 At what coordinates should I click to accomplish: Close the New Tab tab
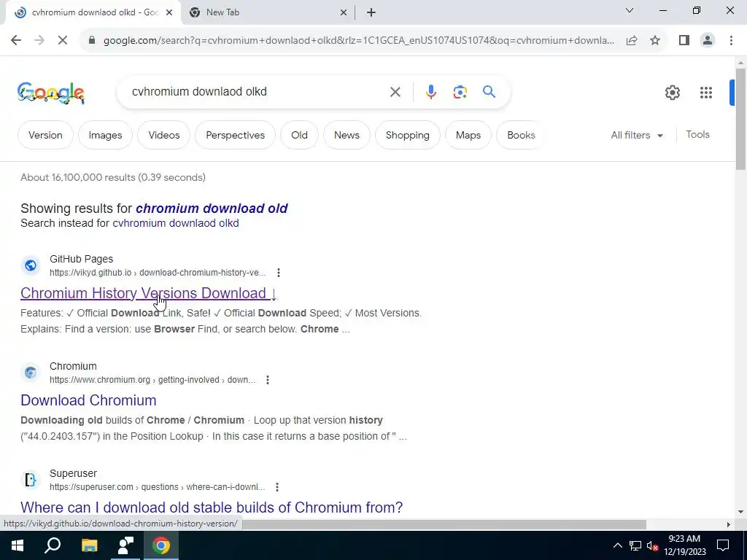coord(344,12)
